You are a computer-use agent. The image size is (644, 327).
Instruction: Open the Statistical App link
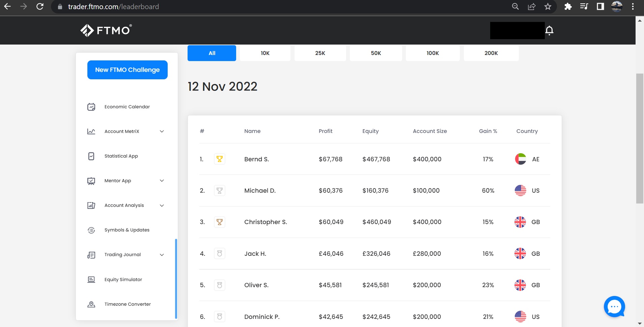[121, 156]
